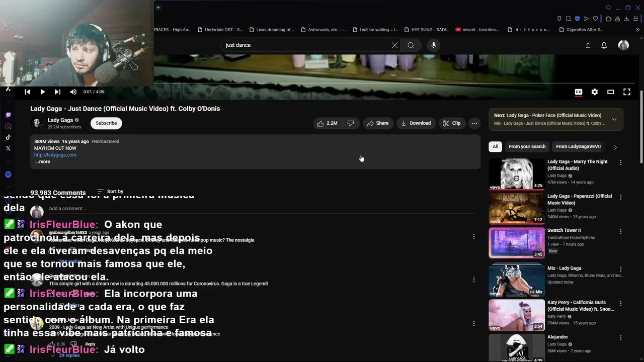
Task: Open options menu for Mix - Lady Gaga
Action: (621, 269)
